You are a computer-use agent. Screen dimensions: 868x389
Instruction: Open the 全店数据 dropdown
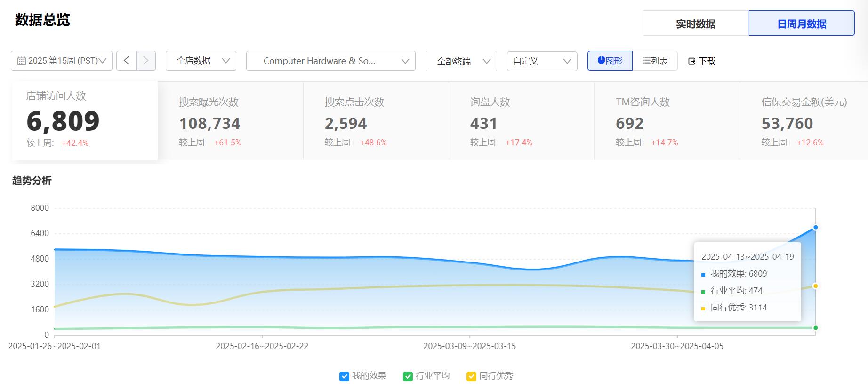coord(201,61)
